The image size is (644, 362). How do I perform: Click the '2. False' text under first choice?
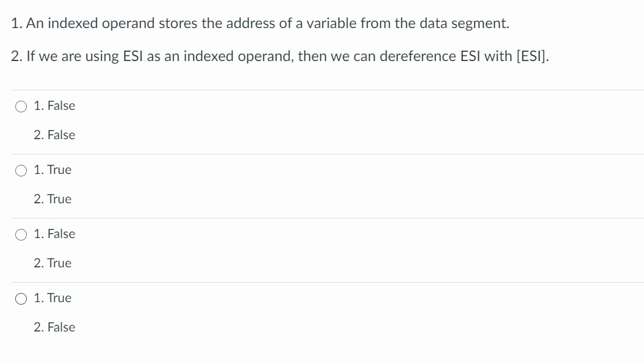pos(55,135)
